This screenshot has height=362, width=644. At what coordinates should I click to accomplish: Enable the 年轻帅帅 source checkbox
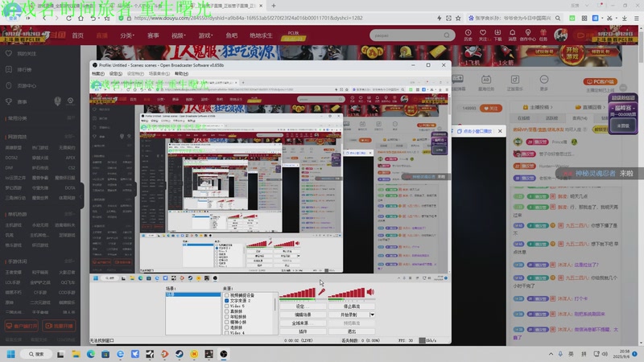[x=227, y=316]
